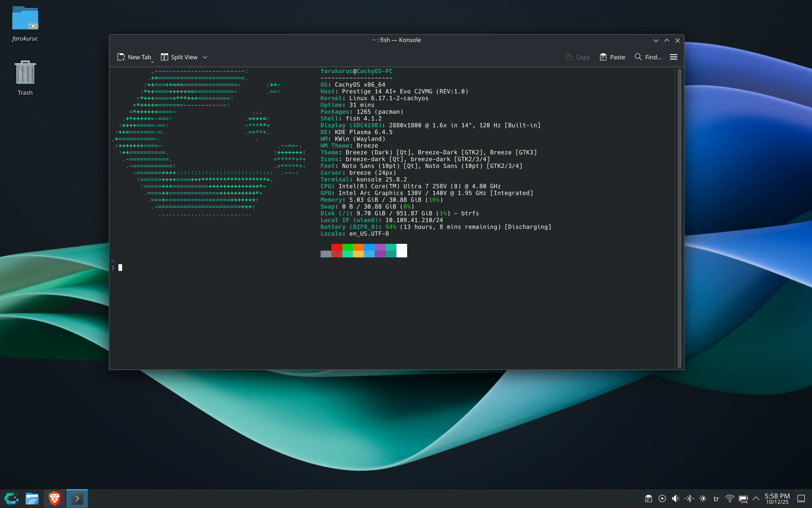812x508 pixels.
Task: Open Find in Konsole
Action: coord(648,57)
